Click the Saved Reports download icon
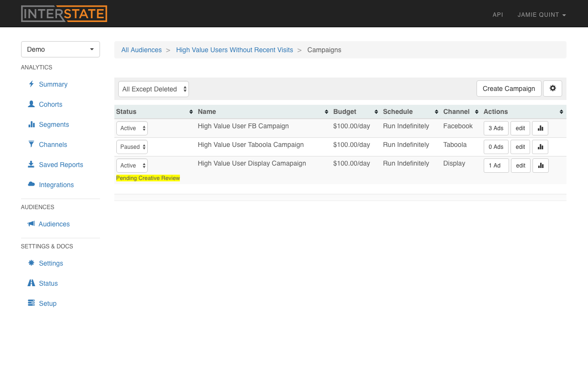Screen dimensions: 588x368 click(x=31, y=164)
